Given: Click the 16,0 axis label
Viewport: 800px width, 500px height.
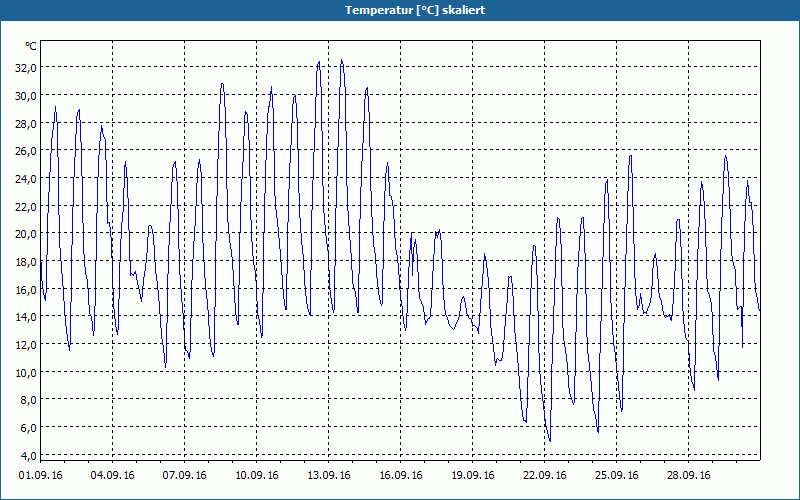Looking at the screenshot, I should pyautogui.click(x=26, y=290).
